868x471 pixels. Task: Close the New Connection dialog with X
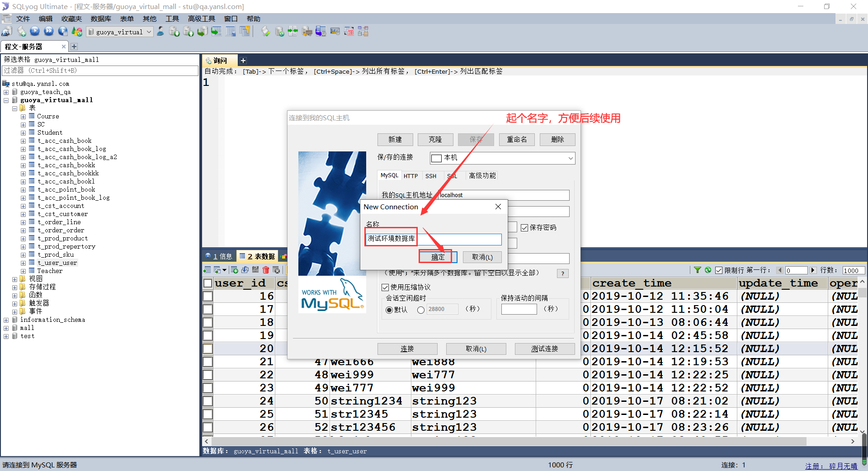point(498,207)
